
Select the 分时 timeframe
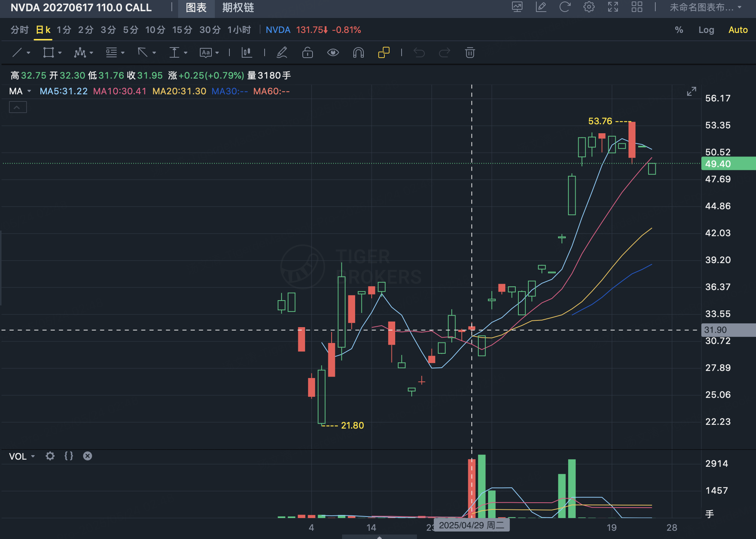point(19,30)
